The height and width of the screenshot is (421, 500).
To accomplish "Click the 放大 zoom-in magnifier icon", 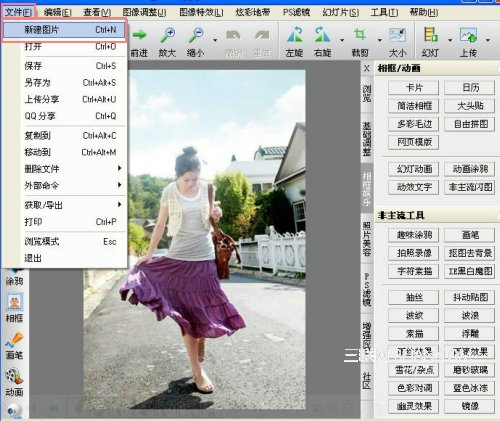I will 167,35.
